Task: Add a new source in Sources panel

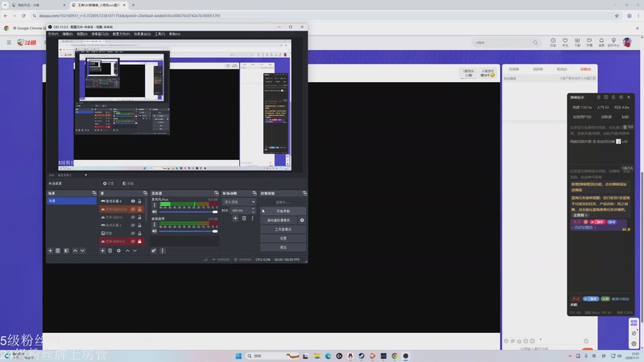Action: coord(102,251)
